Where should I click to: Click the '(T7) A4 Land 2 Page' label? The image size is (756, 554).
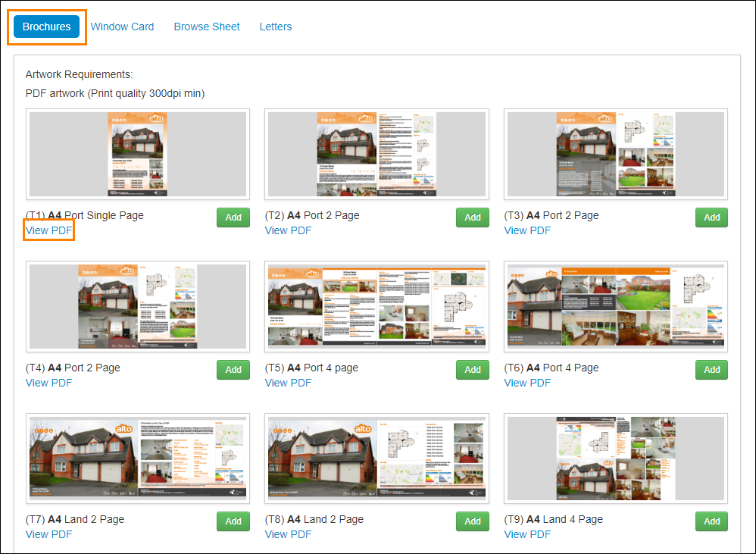coord(75,519)
